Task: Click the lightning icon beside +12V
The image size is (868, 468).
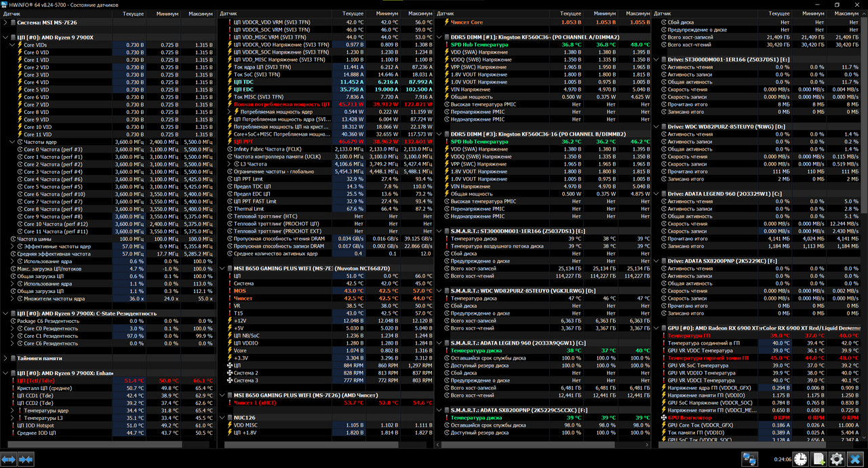Action: point(229,321)
